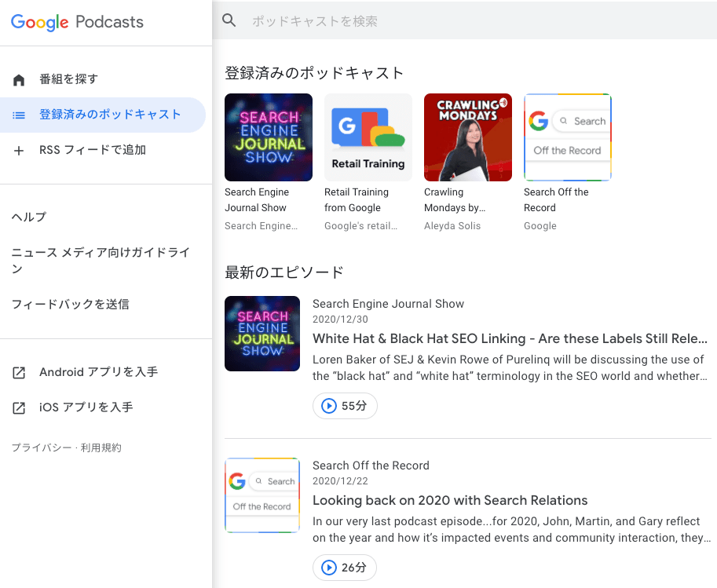Viewport: 717px width, 588px height.
Task: Open the 利用規約 link
Action: click(x=101, y=447)
